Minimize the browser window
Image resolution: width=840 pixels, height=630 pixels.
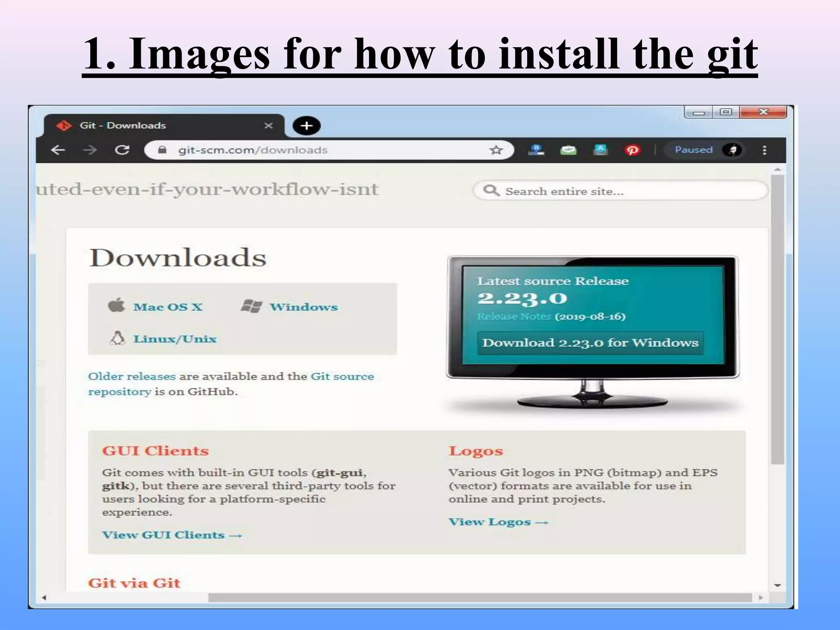click(699, 112)
